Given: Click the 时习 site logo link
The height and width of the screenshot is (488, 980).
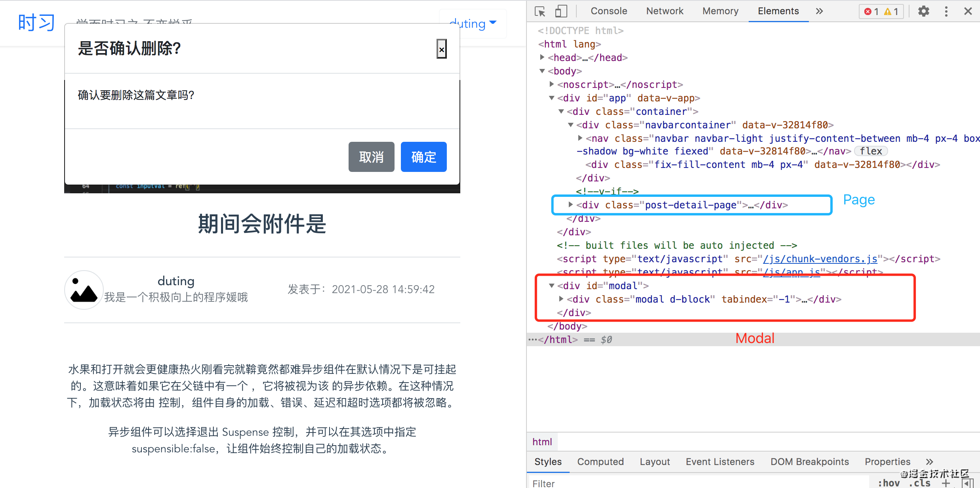Looking at the screenshot, I should point(36,23).
